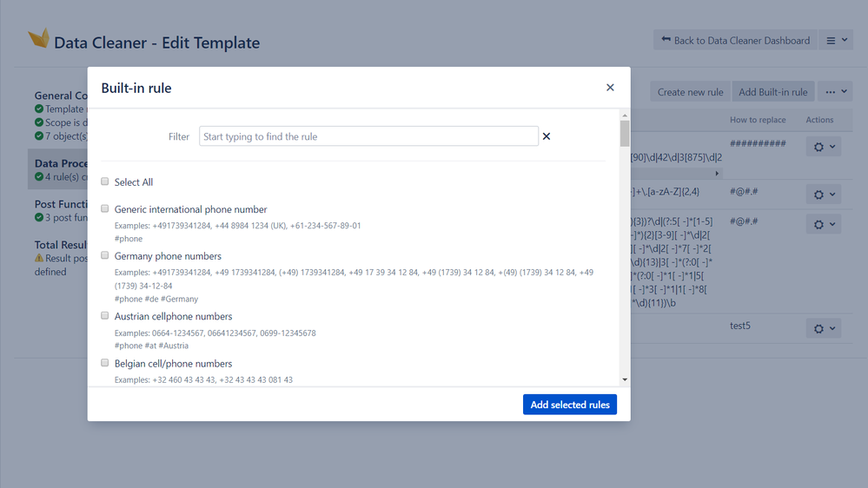The image size is (868, 488).
Task: Click the '##########' replacement value
Action: point(758,143)
